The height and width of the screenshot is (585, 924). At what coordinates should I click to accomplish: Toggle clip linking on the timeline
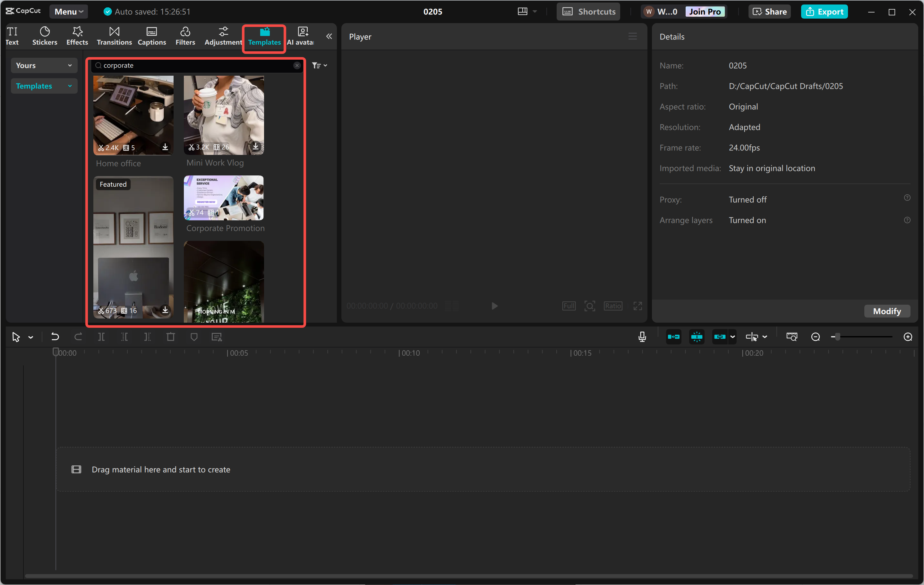click(721, 336)
